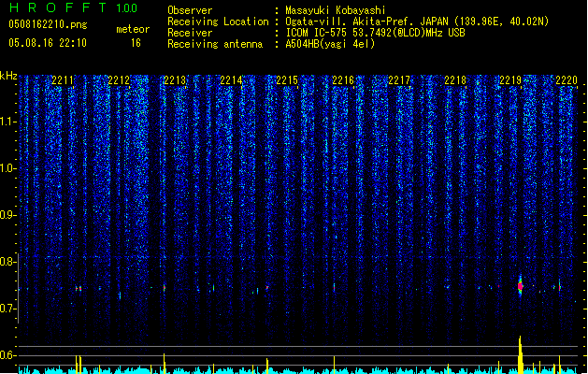
Task: Click the antenna value A504HB(yagi 4el)
Action: click(330, 44)
